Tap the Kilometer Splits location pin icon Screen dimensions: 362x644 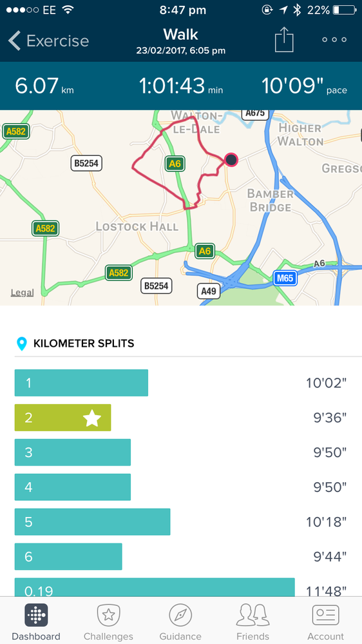point(21,344)
